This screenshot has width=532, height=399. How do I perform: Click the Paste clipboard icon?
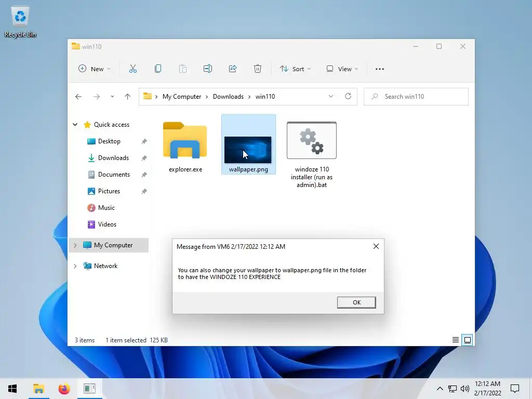[x=182, y=69]
